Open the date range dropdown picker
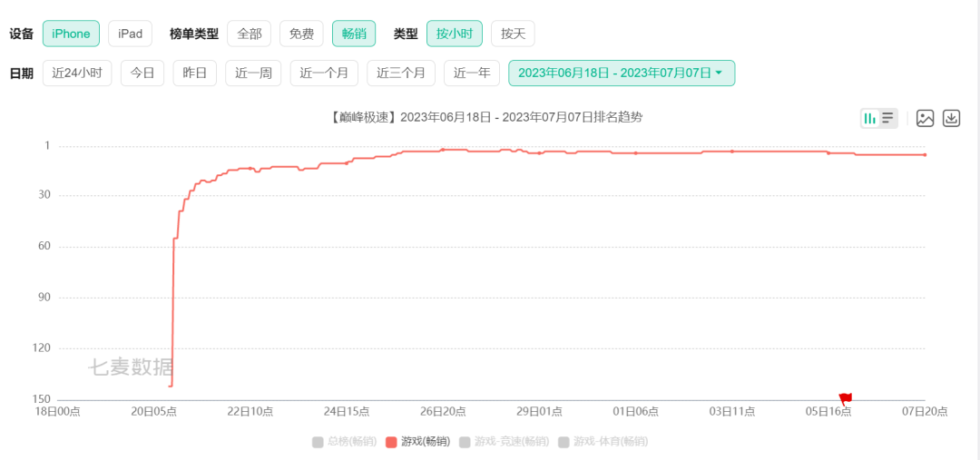 click(622, 73)
